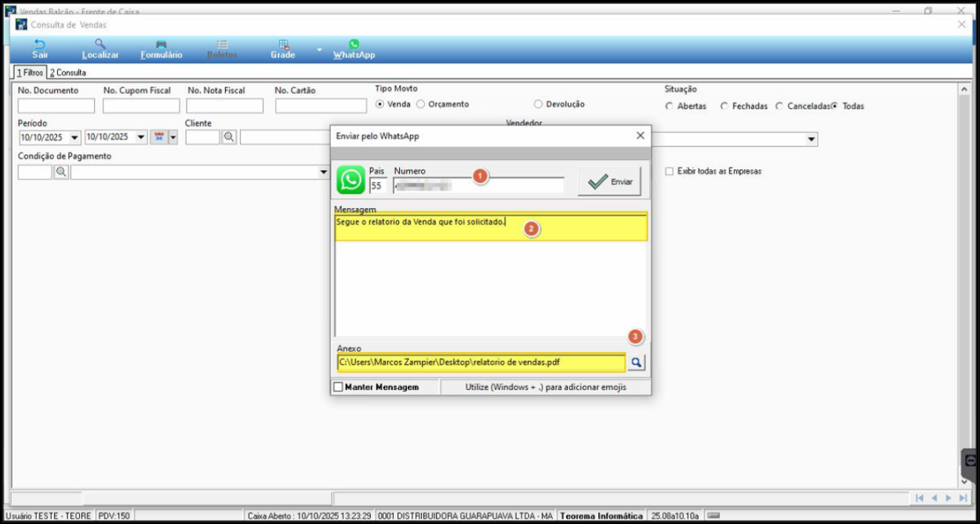Check the Manter Mensagem checkbox
Viewport: 980px width, 524px height.
point(338,387)
